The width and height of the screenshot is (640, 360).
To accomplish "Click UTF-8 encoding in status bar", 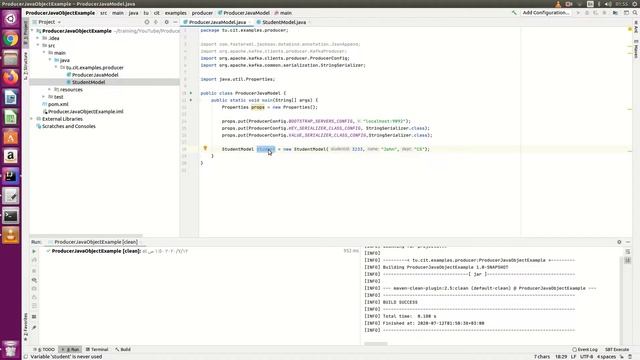I will tap(587, 357).
